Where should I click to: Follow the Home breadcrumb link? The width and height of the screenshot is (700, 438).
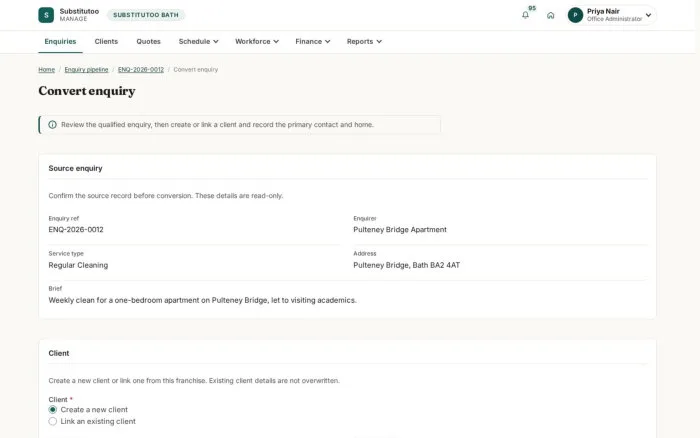point(46,70)
